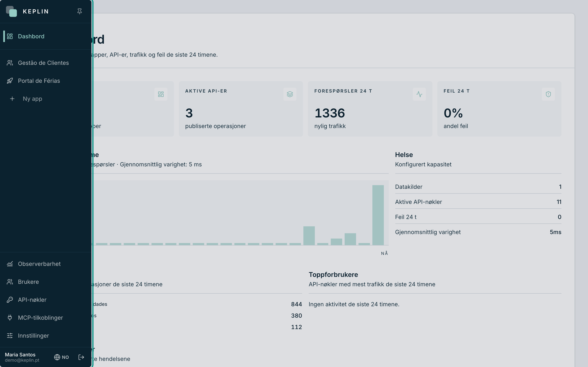Click the layers icon on Aktive API-er card
Viewport: 588px width, 367px height.
click(x=290, y=94)
